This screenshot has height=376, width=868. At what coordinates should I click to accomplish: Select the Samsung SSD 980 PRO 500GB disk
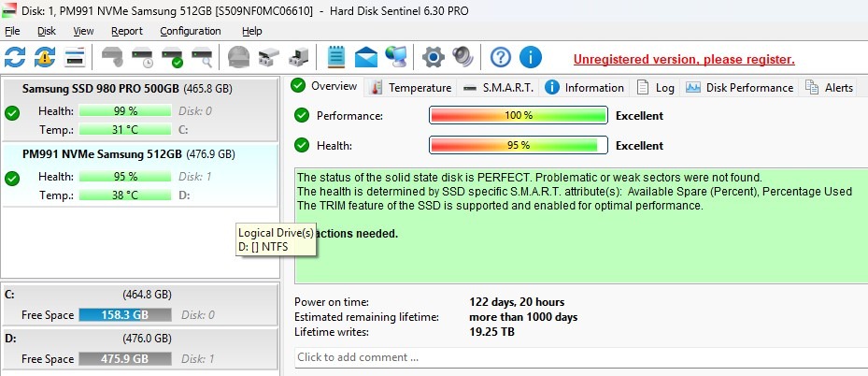click(139, 109)
